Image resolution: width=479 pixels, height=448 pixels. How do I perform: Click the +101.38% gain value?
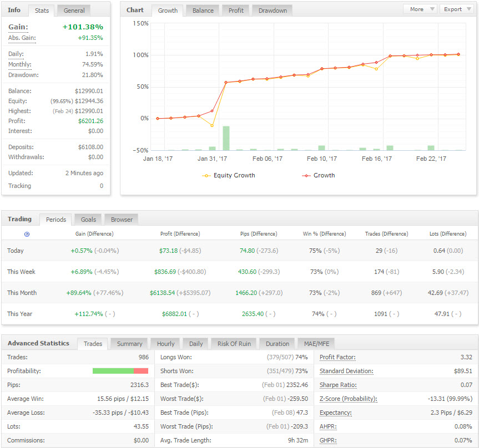(83, 27)
